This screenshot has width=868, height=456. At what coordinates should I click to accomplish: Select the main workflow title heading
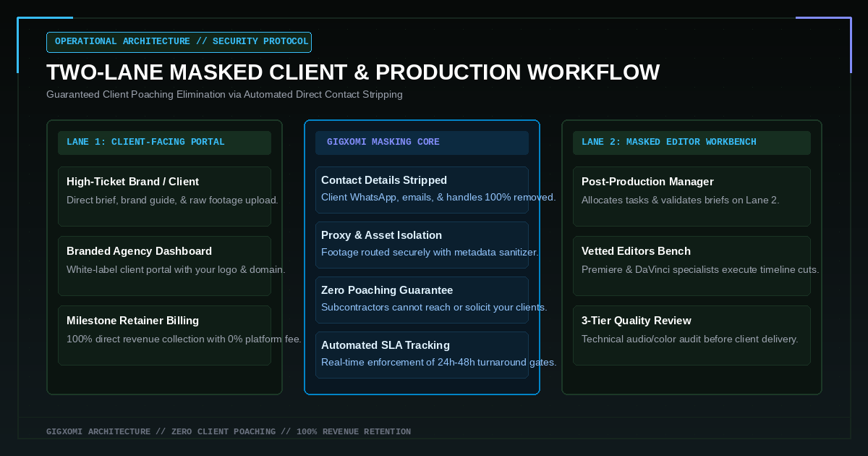(x=353, y=72)
